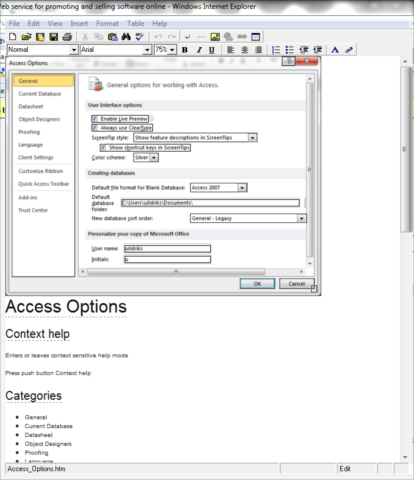Center text using the align center icon
Image resolution: width=414 pixels, height=480 pixels.
pyautogui.click(x=244, y=50)
